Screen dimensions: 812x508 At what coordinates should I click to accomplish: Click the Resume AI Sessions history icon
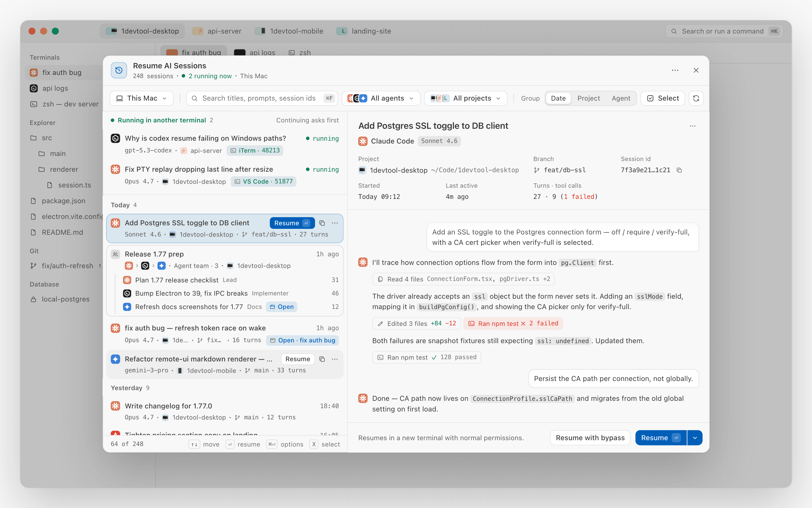point(119,70)
